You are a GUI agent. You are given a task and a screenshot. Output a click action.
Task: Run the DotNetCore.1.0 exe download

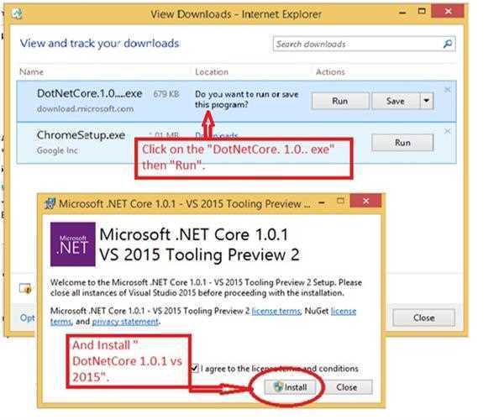pos(339,101)
